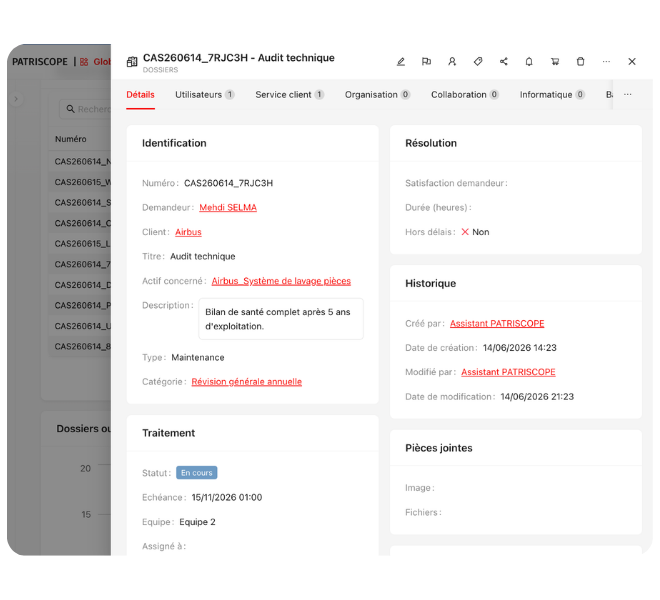Open the assign user icon
Viewport: 660px width, 600px height.
click(452, 62)
